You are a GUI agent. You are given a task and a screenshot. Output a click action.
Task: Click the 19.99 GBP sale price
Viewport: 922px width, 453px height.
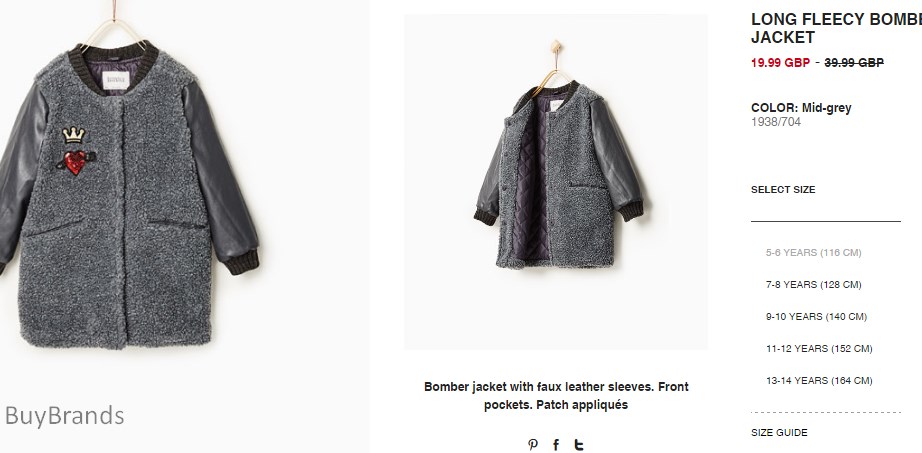coord(780,62)
